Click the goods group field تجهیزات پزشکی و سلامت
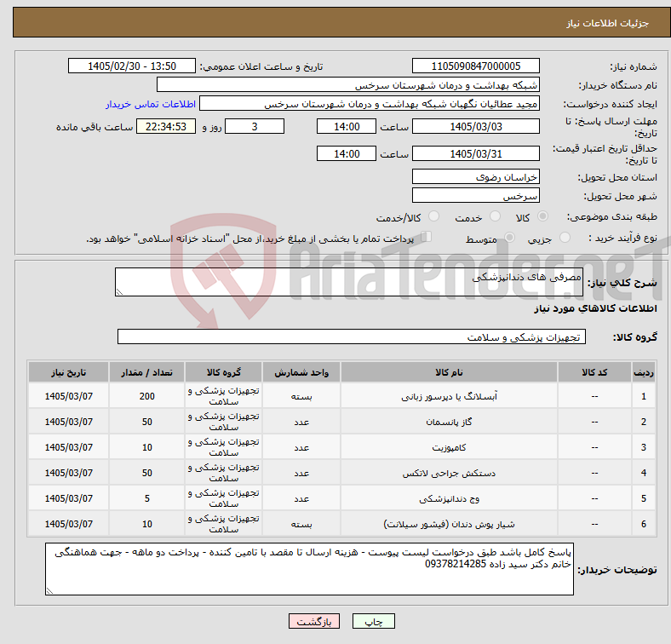The height and width of the screenshot is (644, 671). pyautogui.click(x=352, y=336)
